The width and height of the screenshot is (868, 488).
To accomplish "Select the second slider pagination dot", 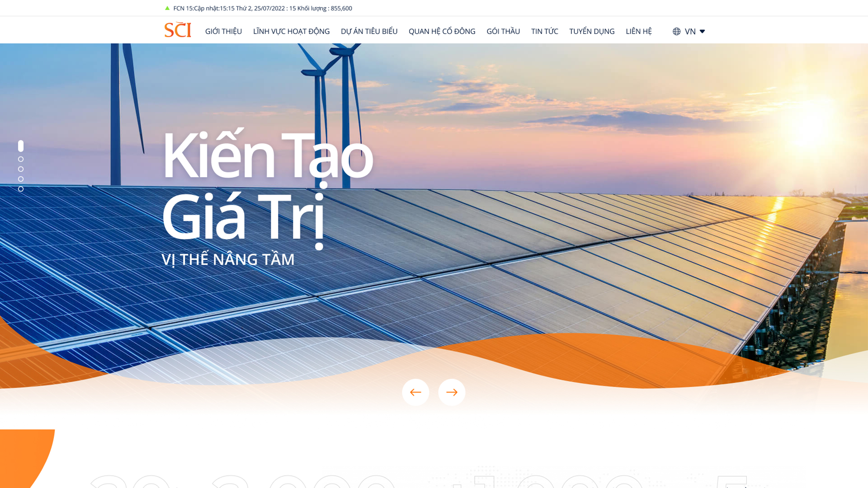I will tap(21, 159).
